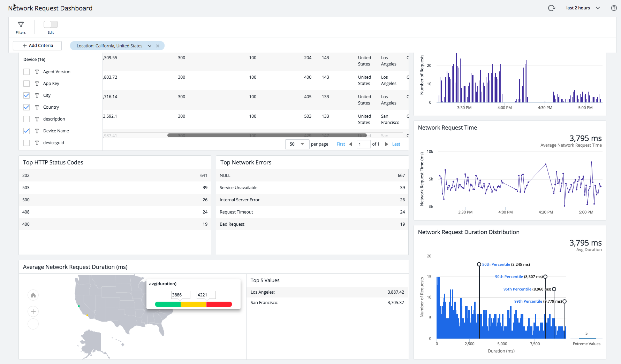Expand the Location filter chip dropdown
The image size is (621, 364).
150,46
